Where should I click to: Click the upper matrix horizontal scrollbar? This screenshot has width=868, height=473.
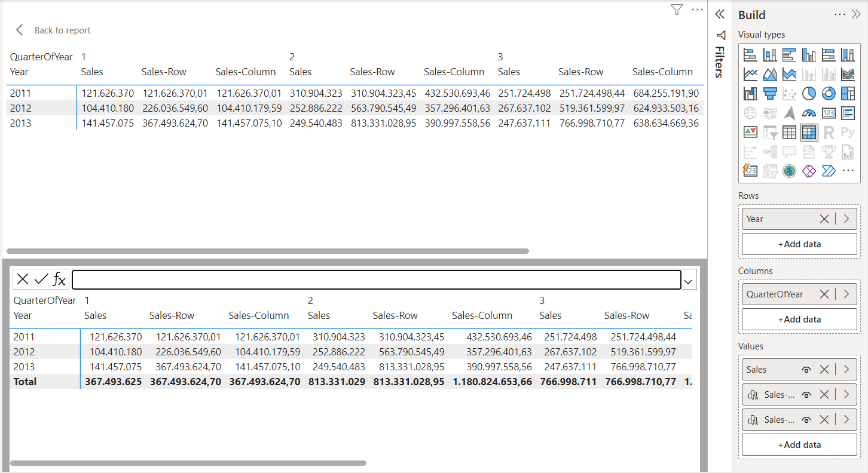tap(267, 251)
